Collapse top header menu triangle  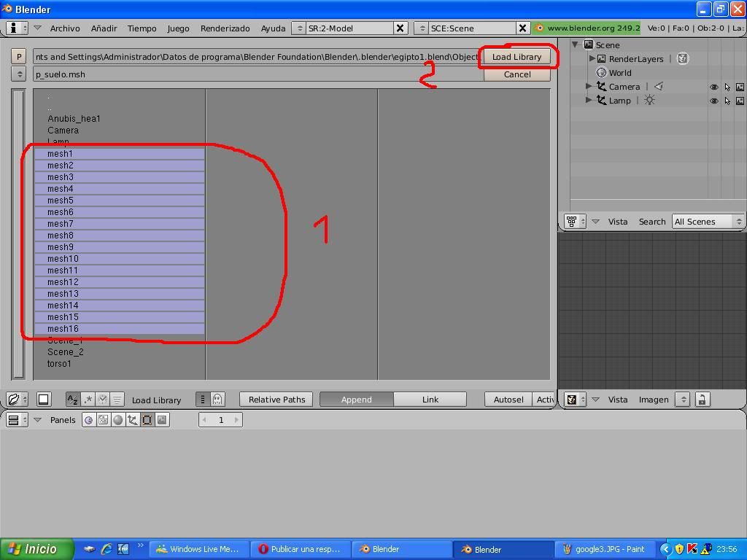(x=38, y=28)
